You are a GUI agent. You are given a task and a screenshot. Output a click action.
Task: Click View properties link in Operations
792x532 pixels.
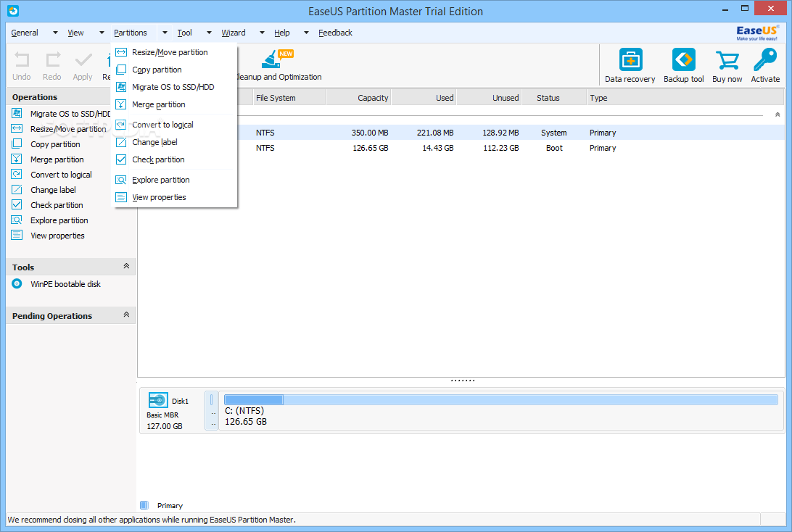pyautogui.click(x=57, y=236)
